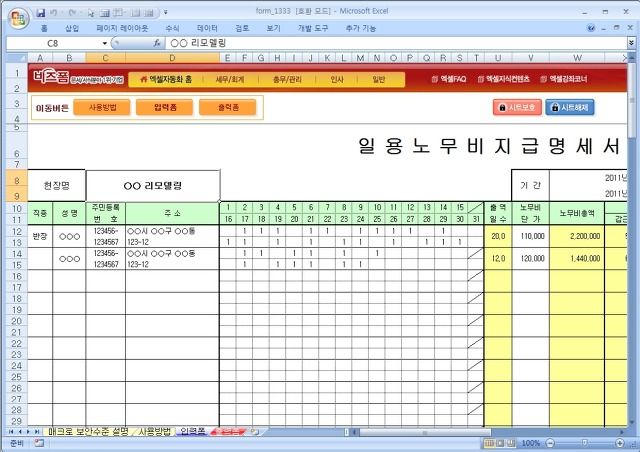Select the site name cell ○○ 리모델링
640x452 pixels.
tap(153, 186)
